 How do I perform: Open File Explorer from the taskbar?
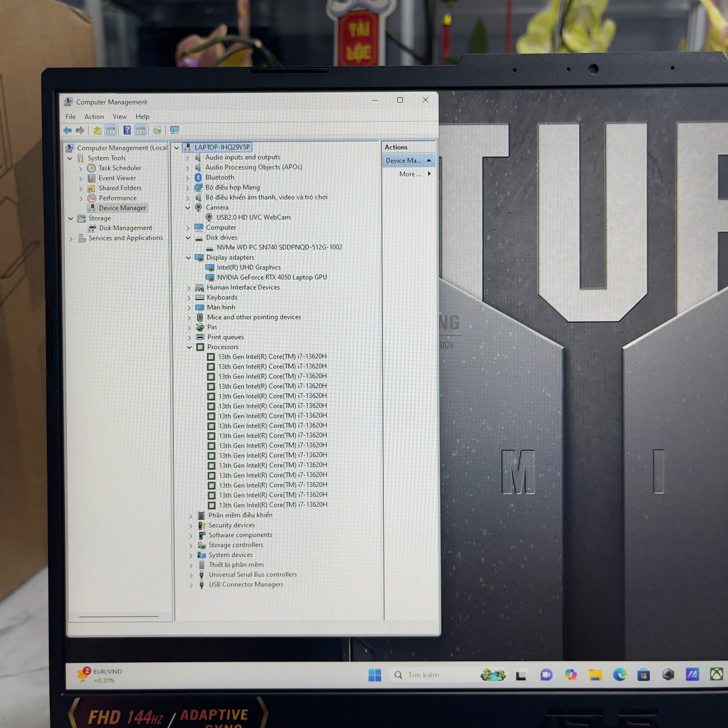point(595,675)
